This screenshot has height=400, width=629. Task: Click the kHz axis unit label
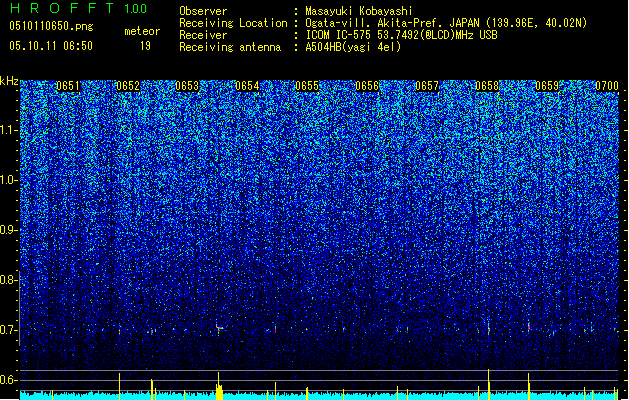tap(9, 81)
